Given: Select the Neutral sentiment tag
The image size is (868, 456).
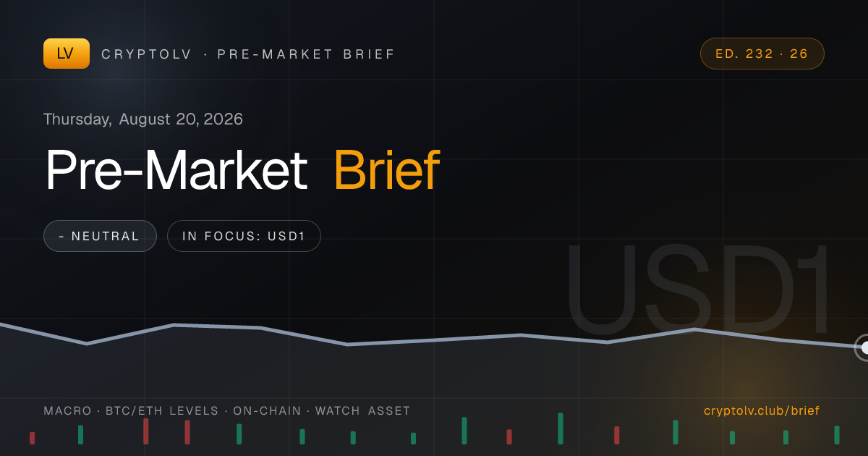Looking at the screenshot, I should coord(100,236).
